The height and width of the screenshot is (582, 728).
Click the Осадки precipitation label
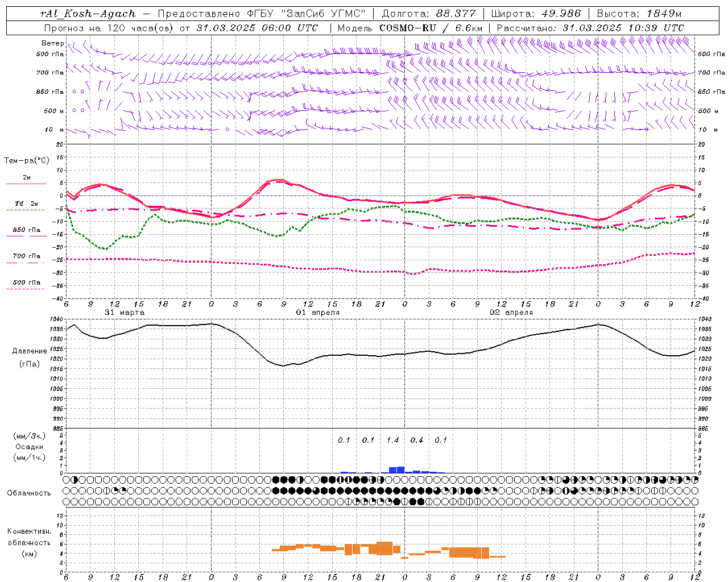(x=30, y=447)
